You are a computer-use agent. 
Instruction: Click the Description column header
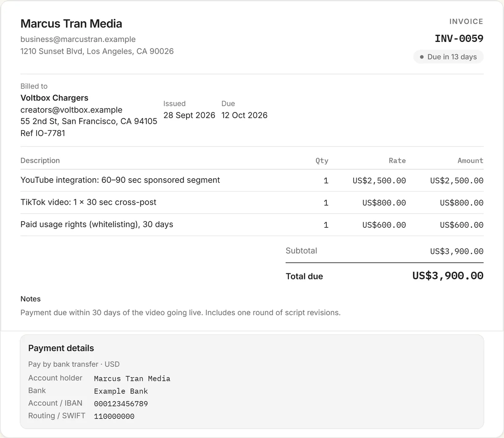coord(40,161)
